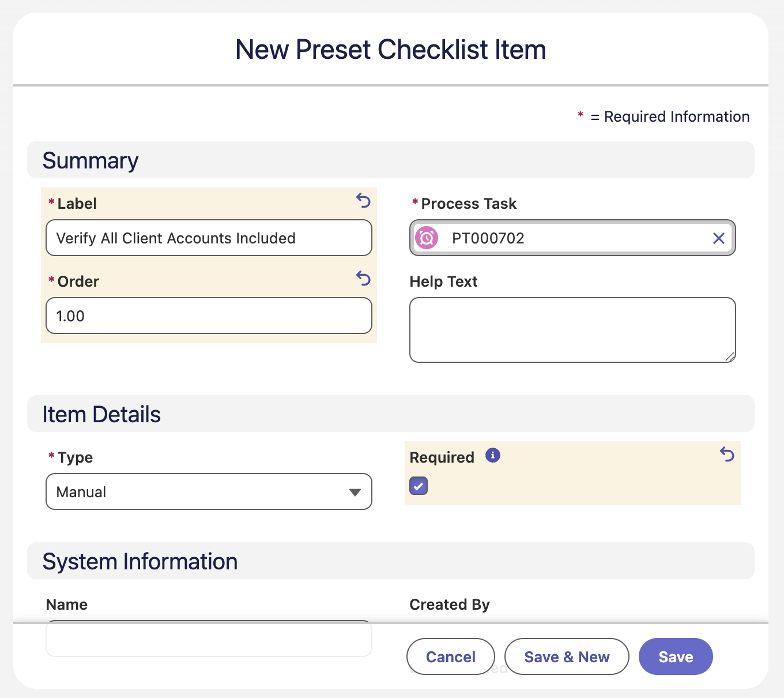The height and width of the screenshot is (698, 784).
Task: Click into the Label text field
Action: pyautogui.click(x=209, y=238)
